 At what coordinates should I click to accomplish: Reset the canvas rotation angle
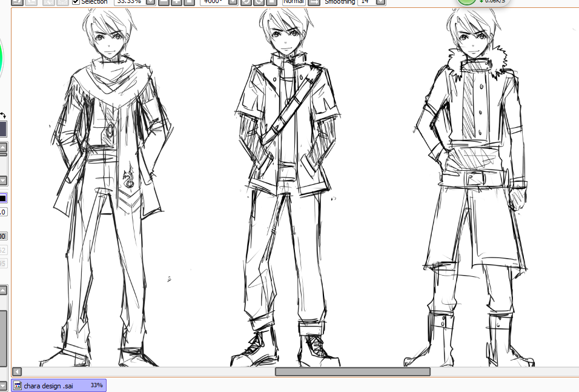(271, 2)
